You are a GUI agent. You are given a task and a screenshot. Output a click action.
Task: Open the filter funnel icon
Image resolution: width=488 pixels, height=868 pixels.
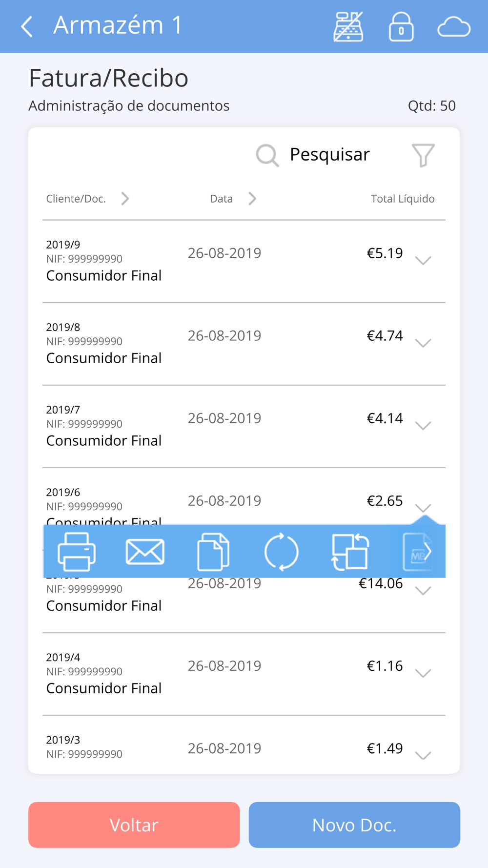pyautogui.click(x=423, y=155)
